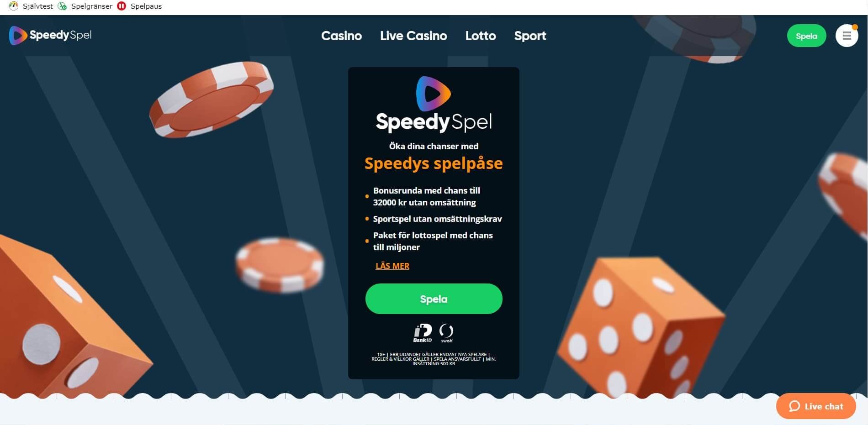Screen dimensions: 868x425
Task: Click the SpeedySpel logo in header
Action: 50,35
